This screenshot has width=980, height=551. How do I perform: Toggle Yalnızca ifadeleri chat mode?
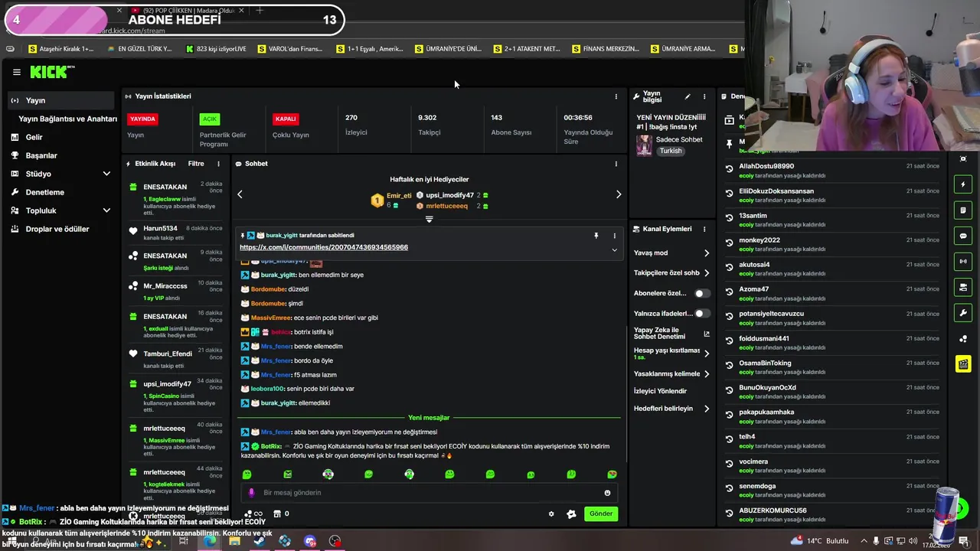(701, 313)
